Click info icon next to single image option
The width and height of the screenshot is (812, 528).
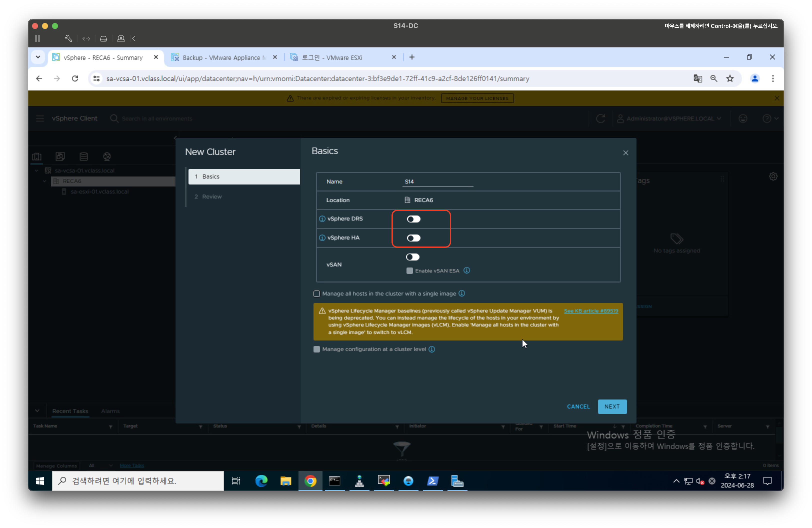click(x=461, y=293)
